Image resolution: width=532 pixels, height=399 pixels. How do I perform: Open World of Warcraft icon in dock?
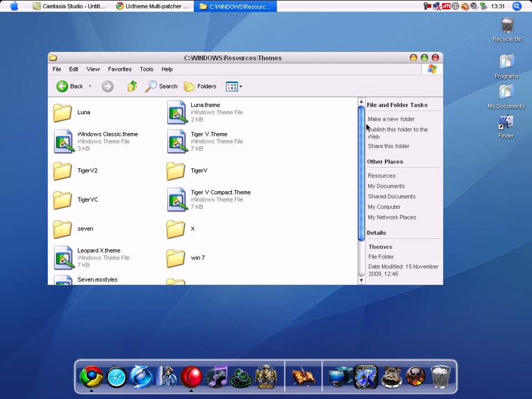coord(267,377)
